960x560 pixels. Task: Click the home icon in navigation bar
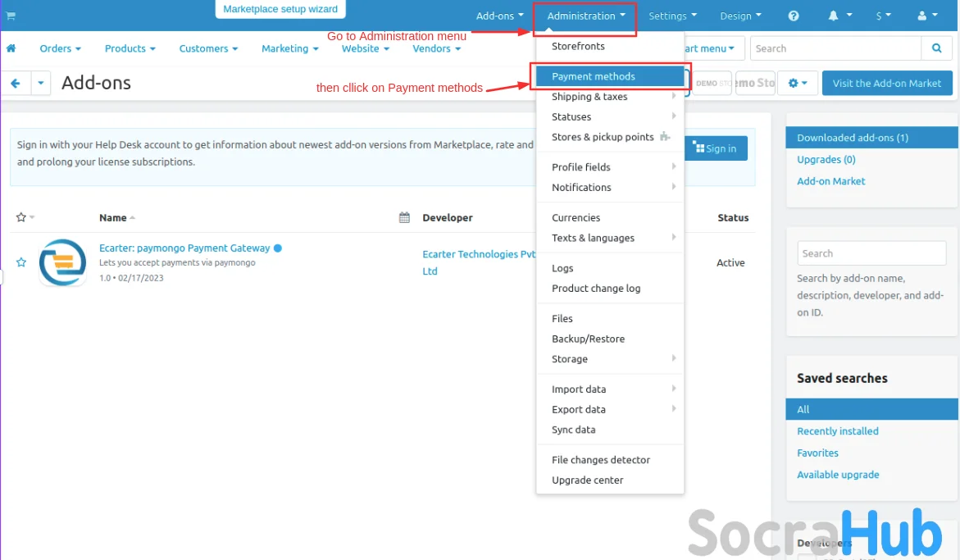(x=11, y=48)
